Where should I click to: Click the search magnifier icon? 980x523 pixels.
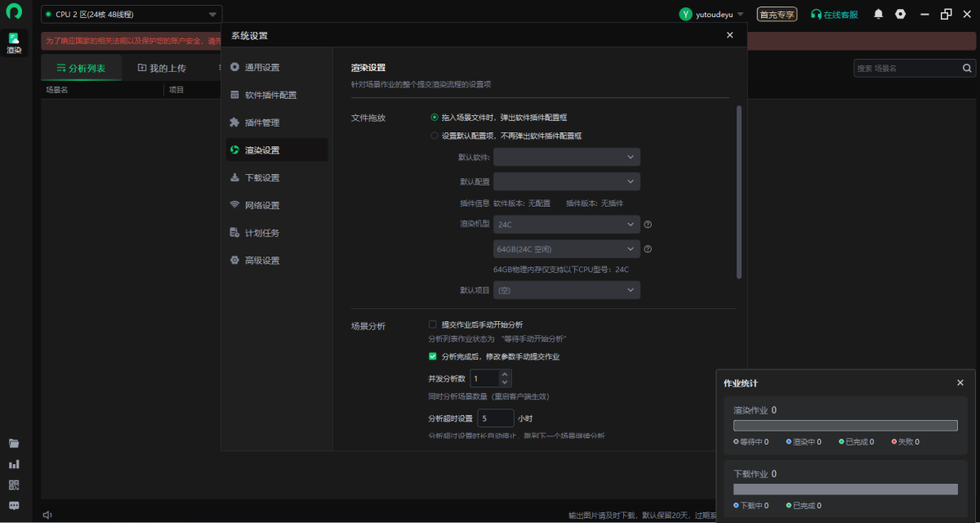click(x=967, y=69)
